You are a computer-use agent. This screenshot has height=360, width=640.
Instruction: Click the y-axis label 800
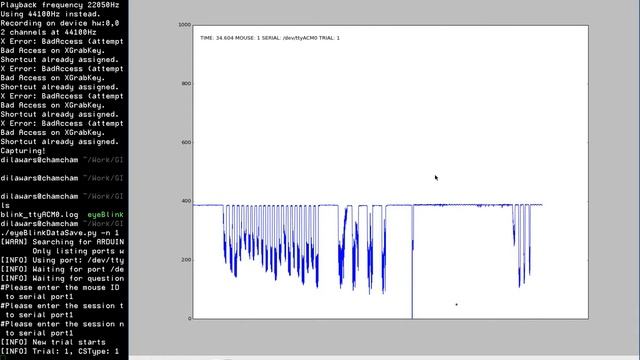pos(186,84)
